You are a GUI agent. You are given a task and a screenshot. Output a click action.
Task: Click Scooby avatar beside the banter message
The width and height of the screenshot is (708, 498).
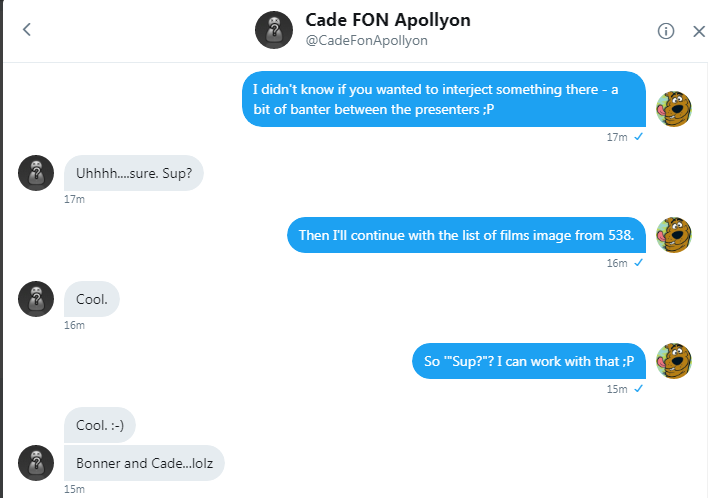point(674,110)
